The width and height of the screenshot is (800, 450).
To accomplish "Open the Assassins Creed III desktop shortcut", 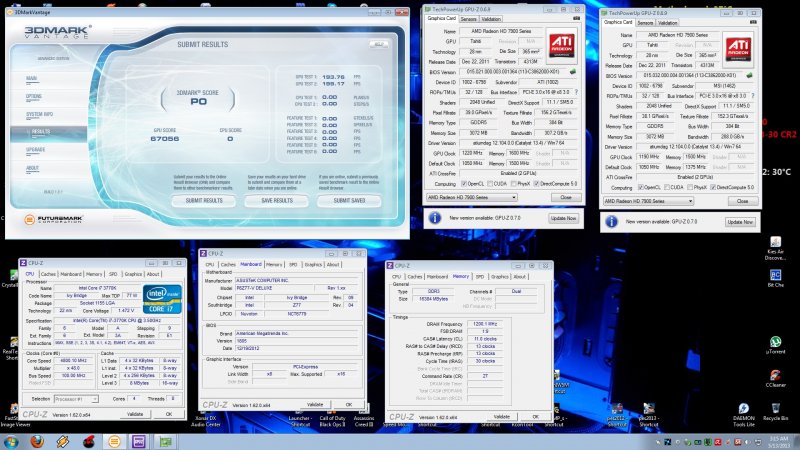I will click(x=364, y=418).
